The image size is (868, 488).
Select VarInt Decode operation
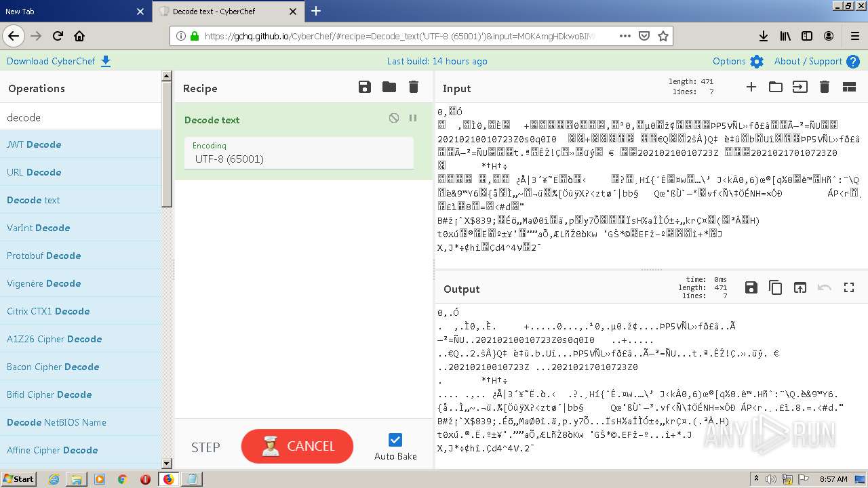(x=81, y=228)
